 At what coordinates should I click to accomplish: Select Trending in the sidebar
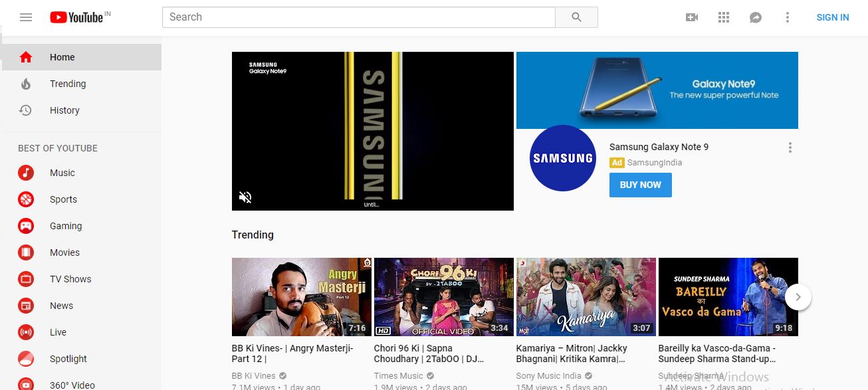coord(81,84)
